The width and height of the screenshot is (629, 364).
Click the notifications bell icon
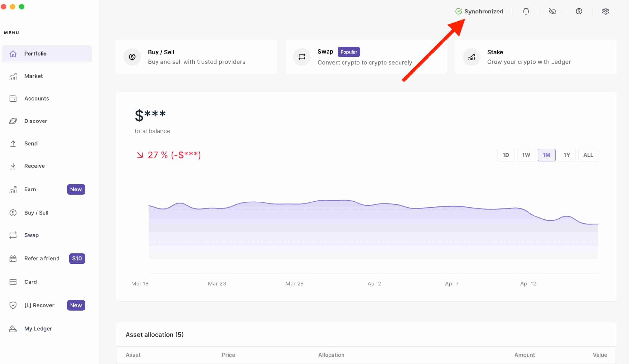click(x=526, y=11)
